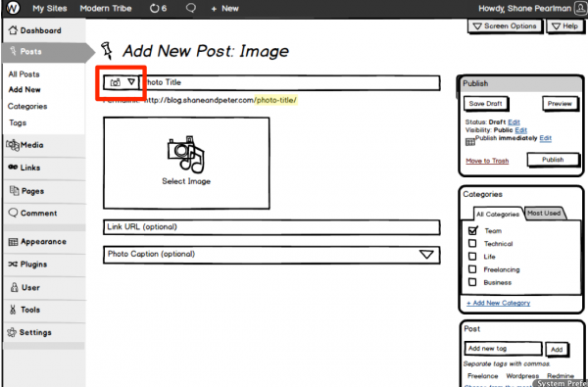Screen dimensions: 588x387
Task: Open the post format dropdown arrow
Action: [131, 81]
